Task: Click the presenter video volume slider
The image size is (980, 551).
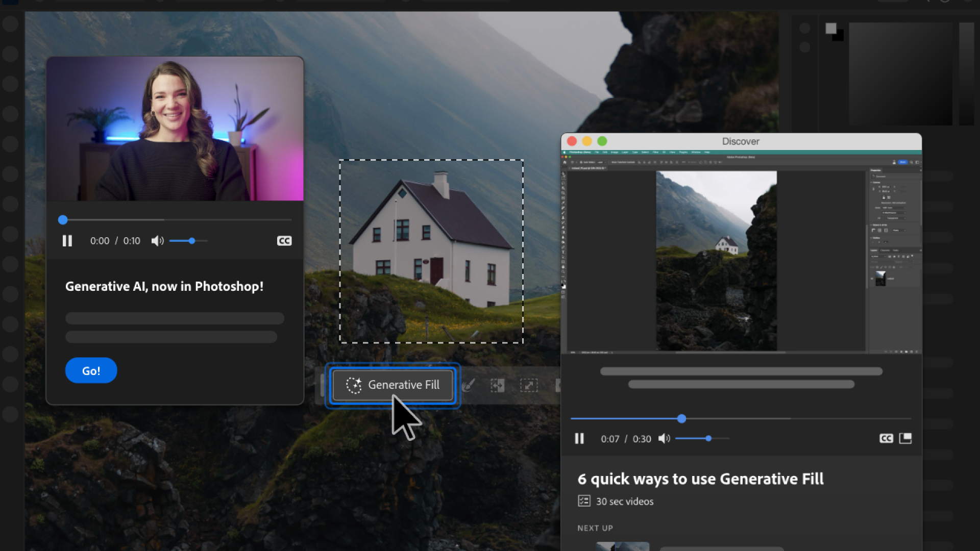Action: 188,241
